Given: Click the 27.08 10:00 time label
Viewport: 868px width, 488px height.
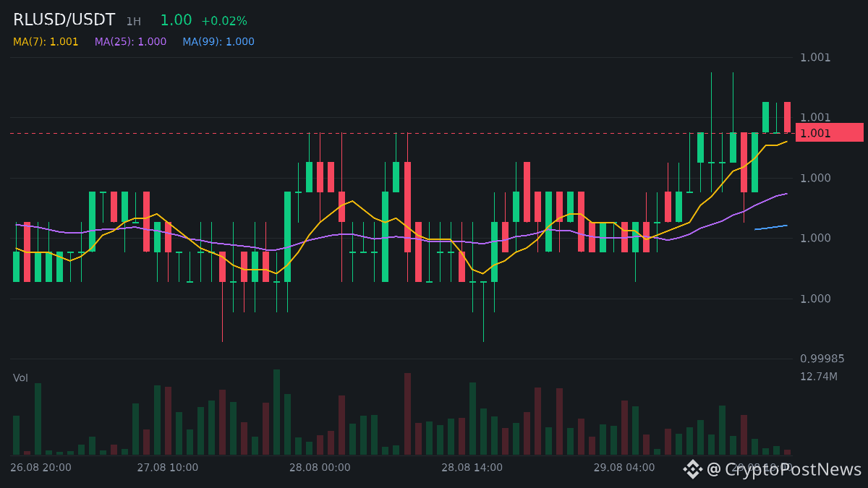Looking at the screenshot, I should pos(167,468).
